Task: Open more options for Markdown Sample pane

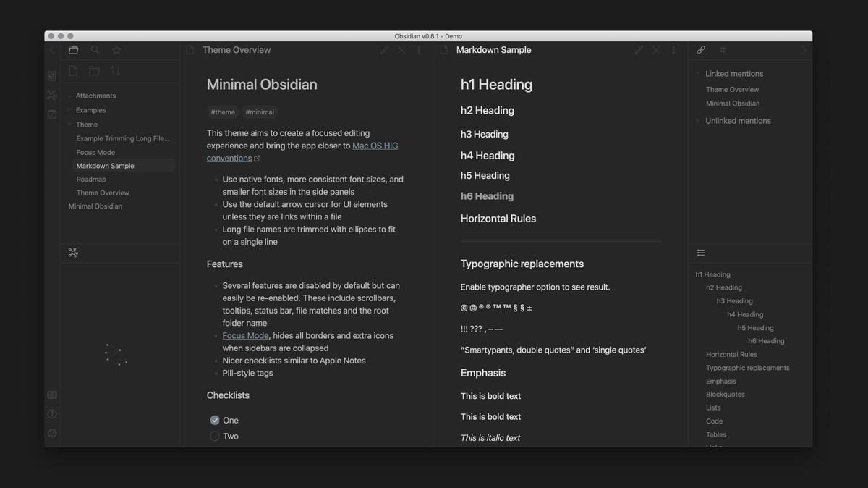Action: [673, 50]
